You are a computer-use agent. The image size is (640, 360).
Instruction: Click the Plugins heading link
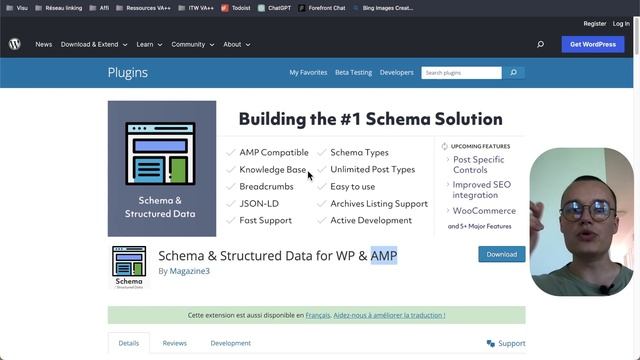pyautogui.click(x=128, y=73)
